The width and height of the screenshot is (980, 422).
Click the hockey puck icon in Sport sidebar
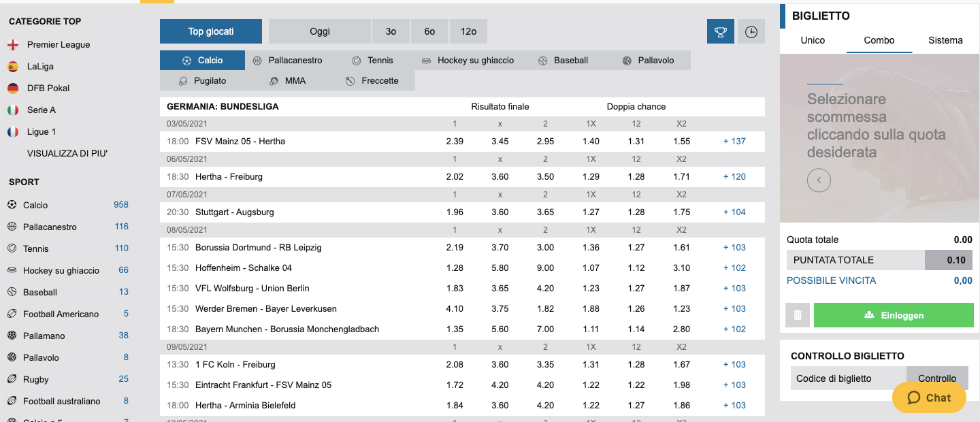[x=12, y=270]
